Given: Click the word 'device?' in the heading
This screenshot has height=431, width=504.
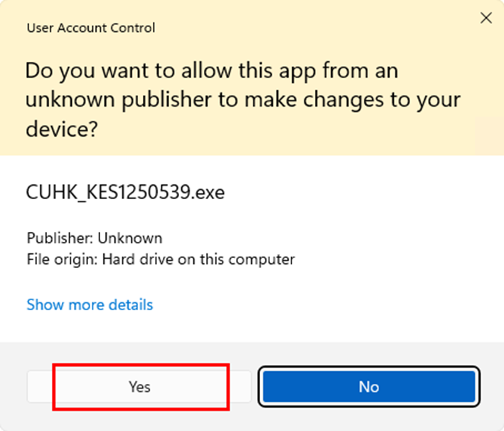Looking at the screenshot, I should click(61, 129).
